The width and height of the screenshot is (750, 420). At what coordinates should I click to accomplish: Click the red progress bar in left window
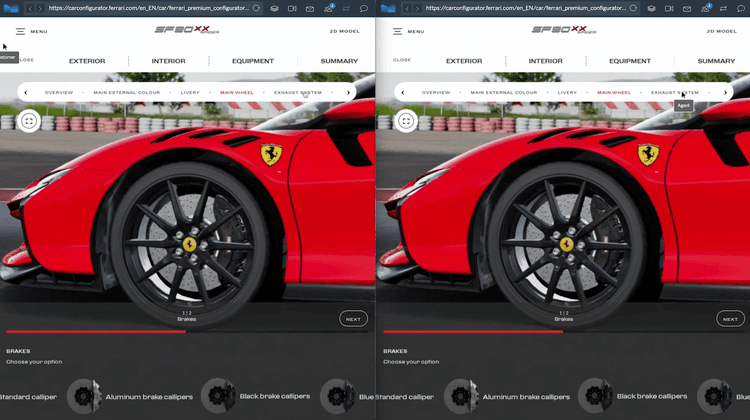95,331
